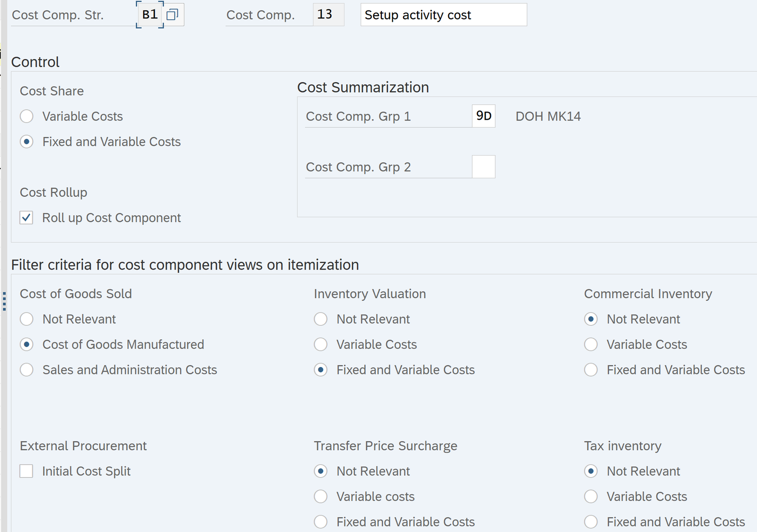Screen dimensions: 757x532
Task: Select Variable costs under Transfer Price Surcharge
Action: click(321, 497)
